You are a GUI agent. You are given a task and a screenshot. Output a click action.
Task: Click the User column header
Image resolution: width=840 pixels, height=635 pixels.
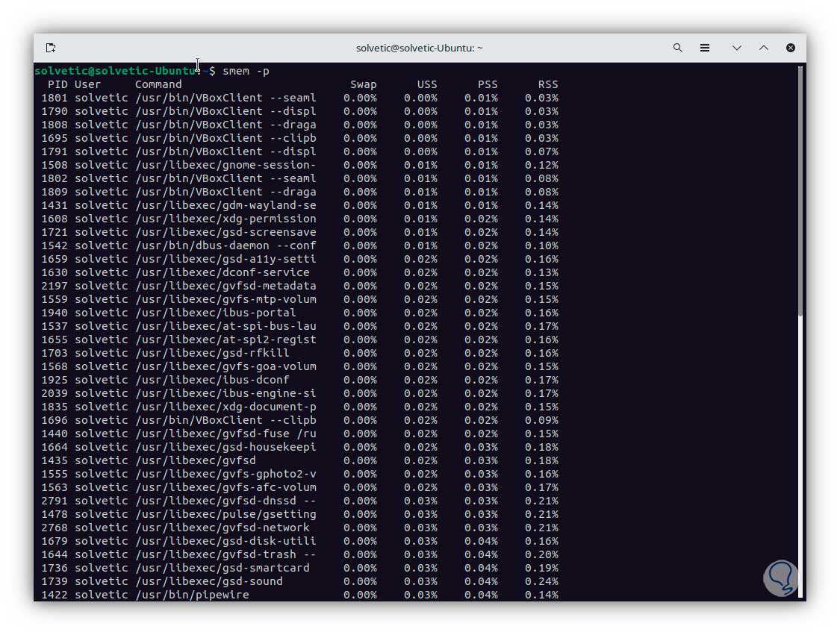pos(87,84)
